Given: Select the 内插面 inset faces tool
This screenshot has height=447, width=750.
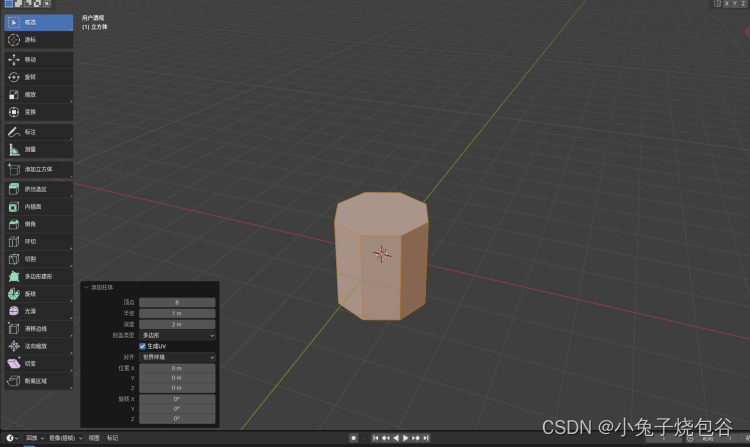Looking at the screenshot, I should 39,207.
